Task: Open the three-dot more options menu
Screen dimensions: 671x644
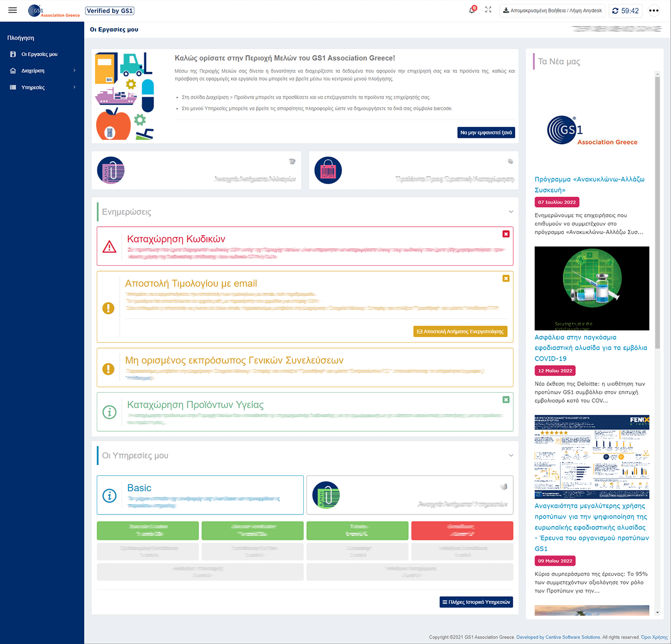Action: (x=654, y=10)
